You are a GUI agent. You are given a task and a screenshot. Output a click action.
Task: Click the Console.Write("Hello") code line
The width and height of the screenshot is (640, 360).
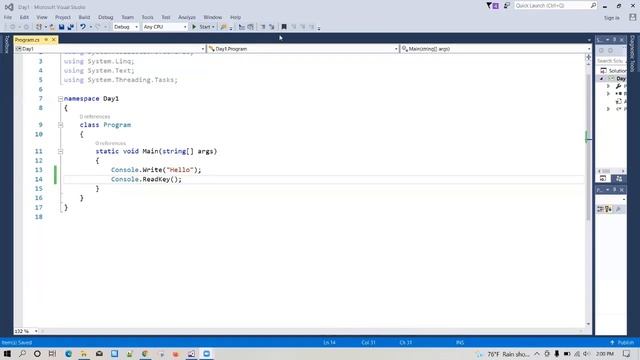[156, 170]
